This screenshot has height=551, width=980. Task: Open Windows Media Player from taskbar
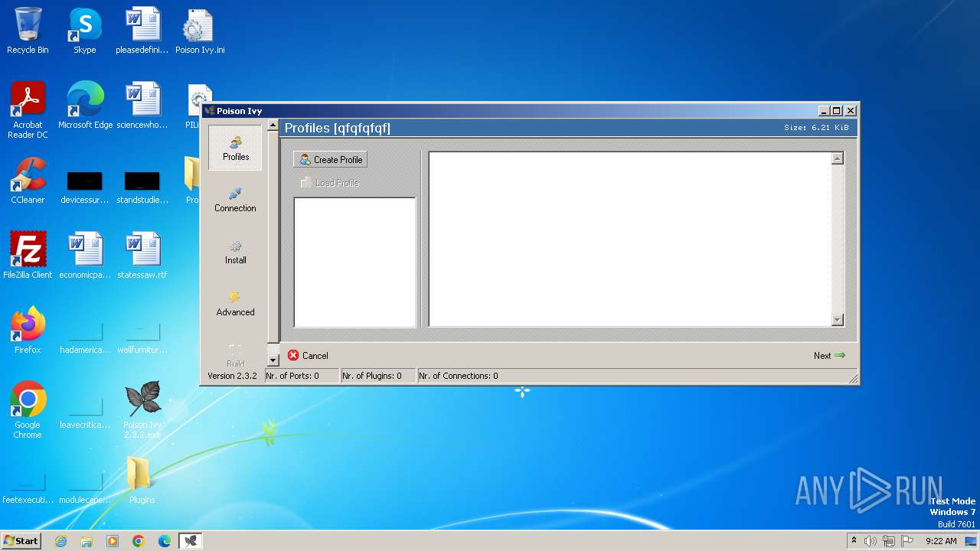(x=113, y=541)
